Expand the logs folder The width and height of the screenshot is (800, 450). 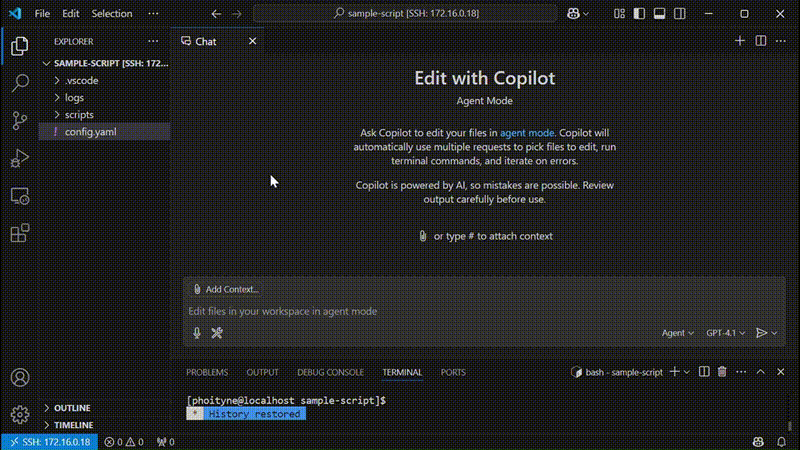(105, 97)
